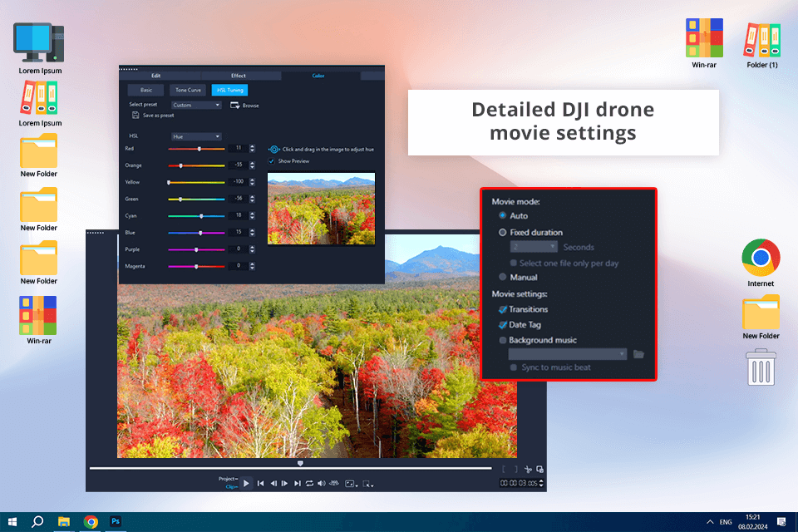This screenshot has height=532, width=798.
Task: Click the timecode field
Action: [x=519, y=483]
